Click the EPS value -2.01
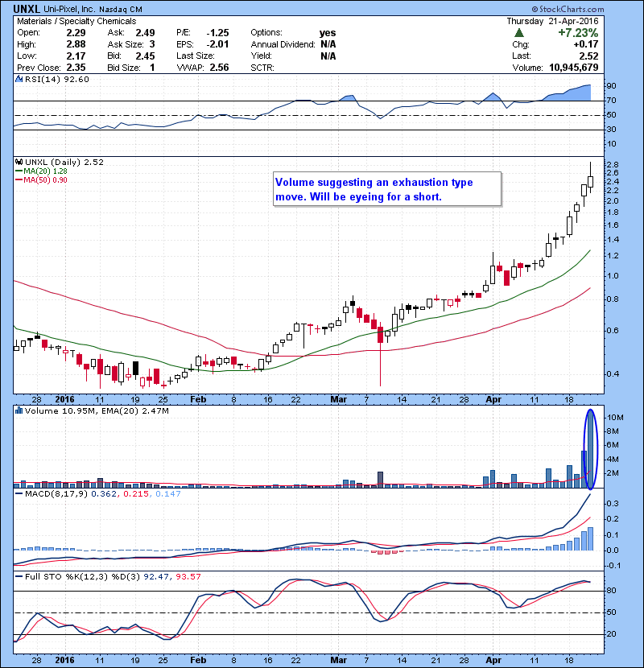The height and width of the screenshot is (668, 644). coord(217,44)
